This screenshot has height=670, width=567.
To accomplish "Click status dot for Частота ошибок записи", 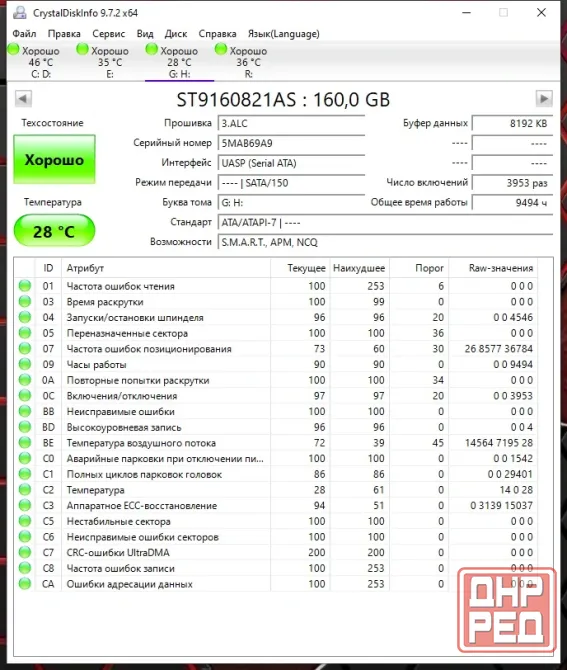I will click(25, 568).
